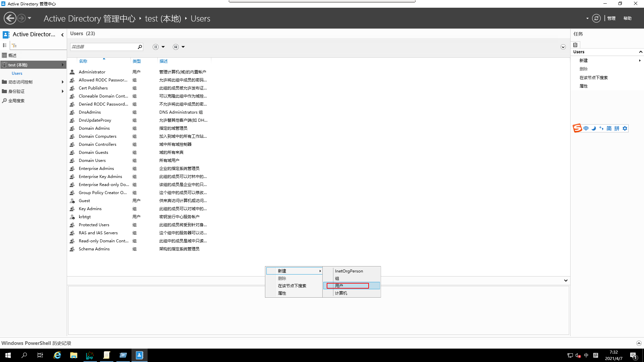Click the 管理 link in the title bar

611,18
